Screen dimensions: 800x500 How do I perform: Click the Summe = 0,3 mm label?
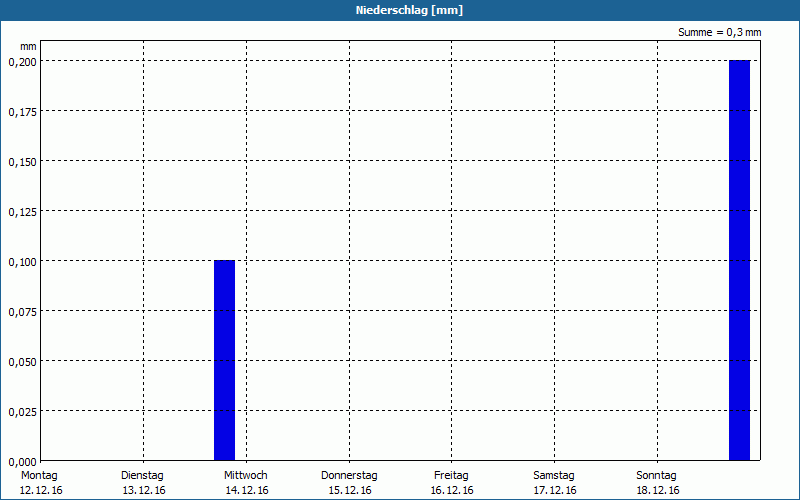click(719, 32)
